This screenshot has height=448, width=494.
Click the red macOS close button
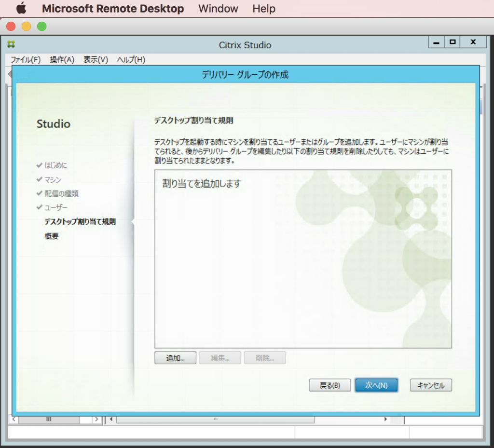click(11, 27)
